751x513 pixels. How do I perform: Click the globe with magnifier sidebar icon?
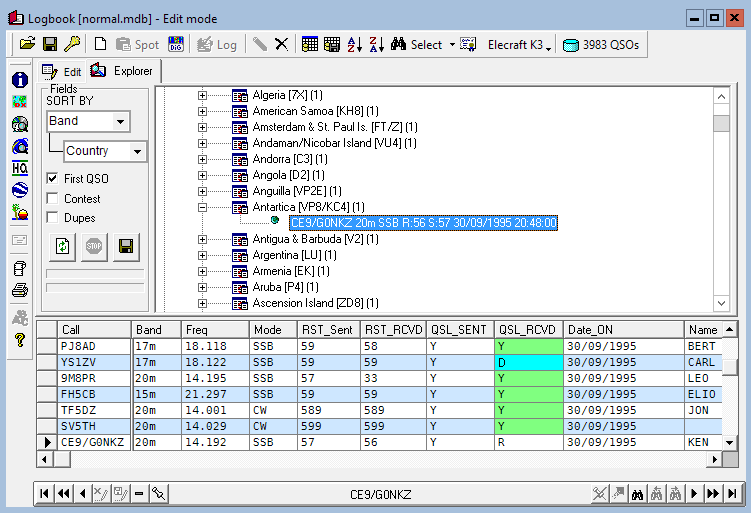pyautogui.click(x=20, y=124)
